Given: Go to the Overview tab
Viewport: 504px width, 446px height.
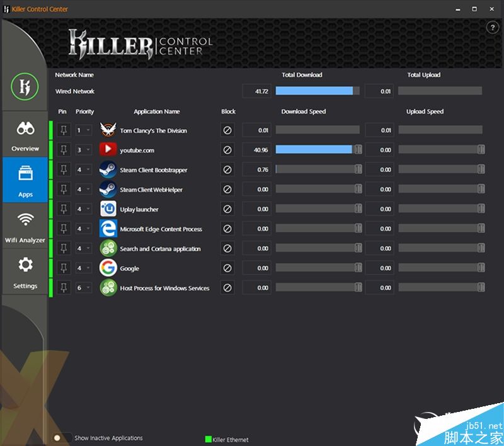Looking at the screenshot, I should [x=25, y=135].
